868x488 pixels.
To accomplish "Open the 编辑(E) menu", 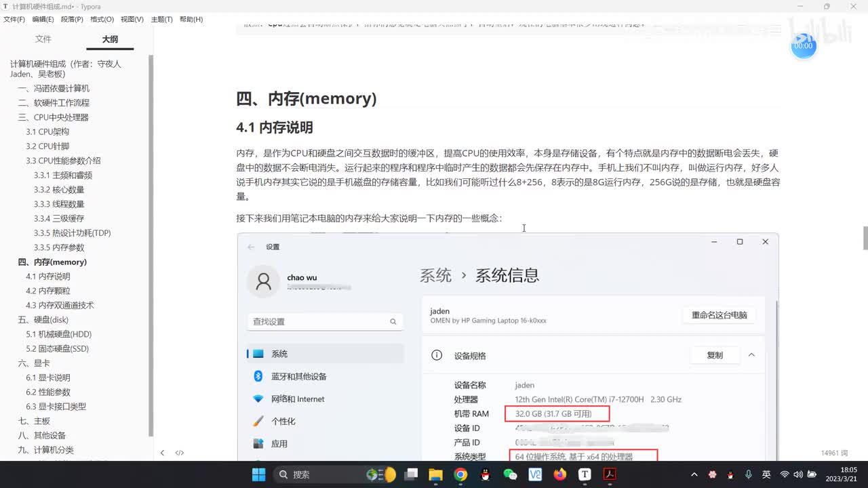I will coord(43,19).
